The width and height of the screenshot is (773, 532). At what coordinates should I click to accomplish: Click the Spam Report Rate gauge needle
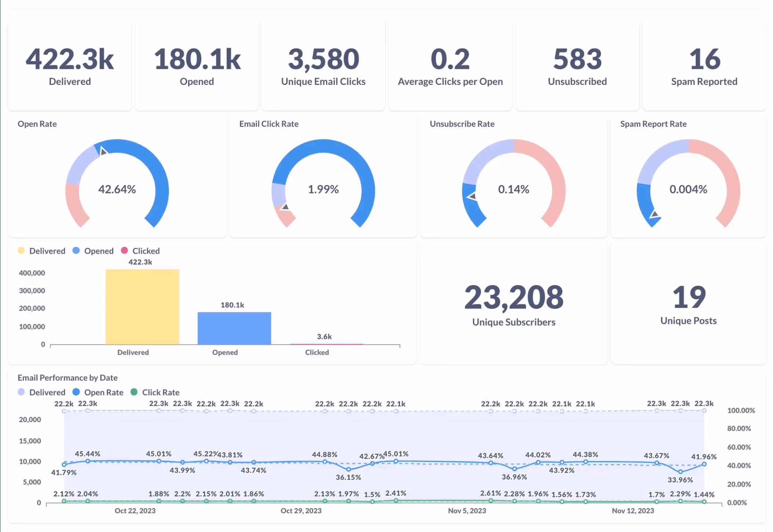click(x=654, y=214)
